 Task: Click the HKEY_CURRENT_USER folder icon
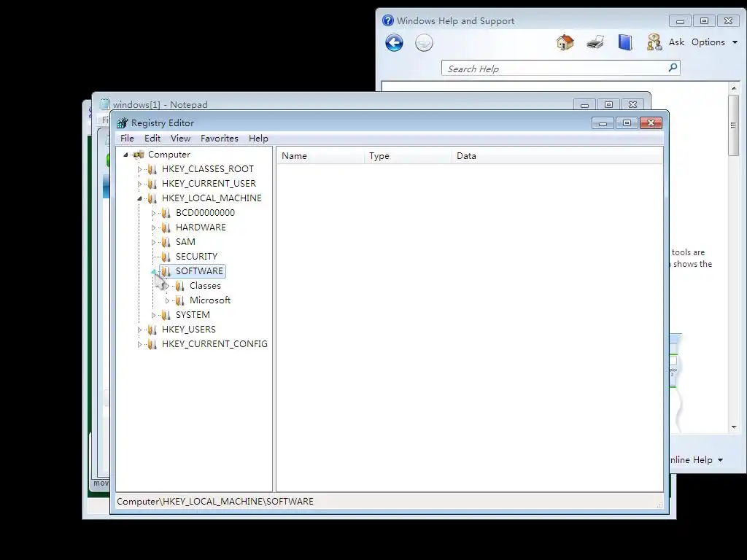[152, 184]
